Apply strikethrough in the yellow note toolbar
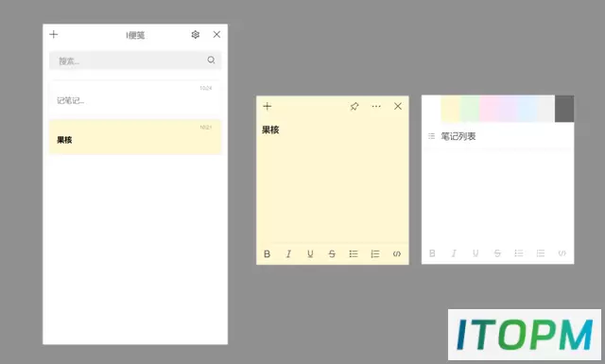This screenshot has height=364, width=605. tap(332, 254)
